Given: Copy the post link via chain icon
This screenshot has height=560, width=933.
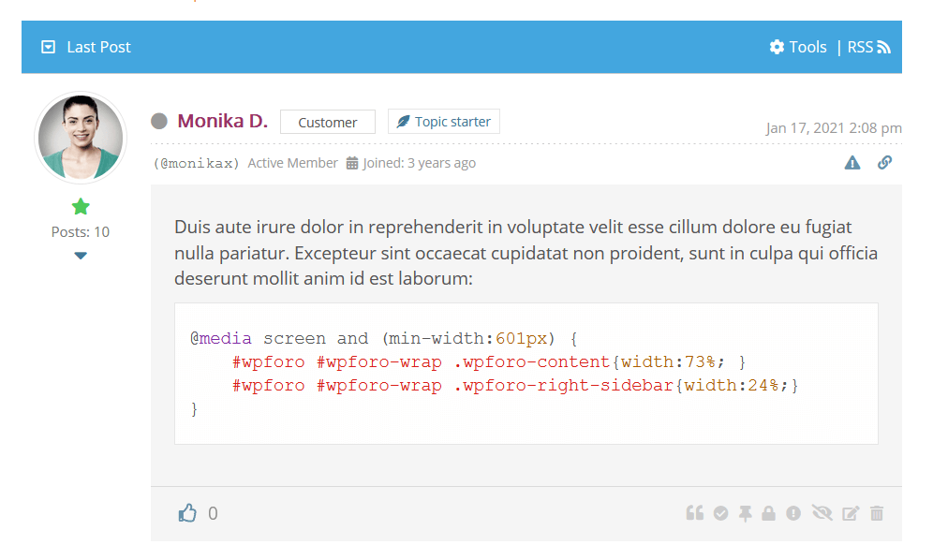Looking at the screenshot, I should tap(884, 163).
